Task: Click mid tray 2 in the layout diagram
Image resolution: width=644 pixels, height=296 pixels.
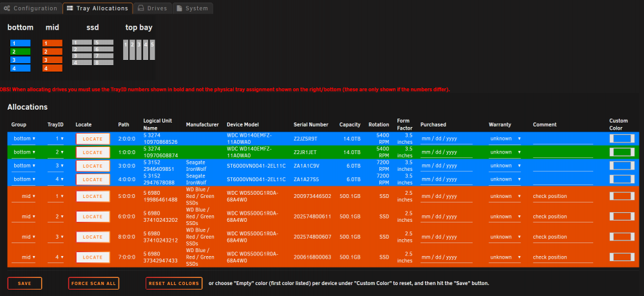Action: [x=52, y=52]
